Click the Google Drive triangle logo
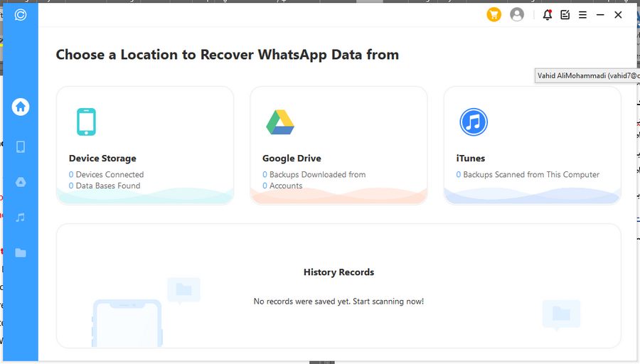Image resolution: width=640 pixels, height=364 pixels. point(280,122)
